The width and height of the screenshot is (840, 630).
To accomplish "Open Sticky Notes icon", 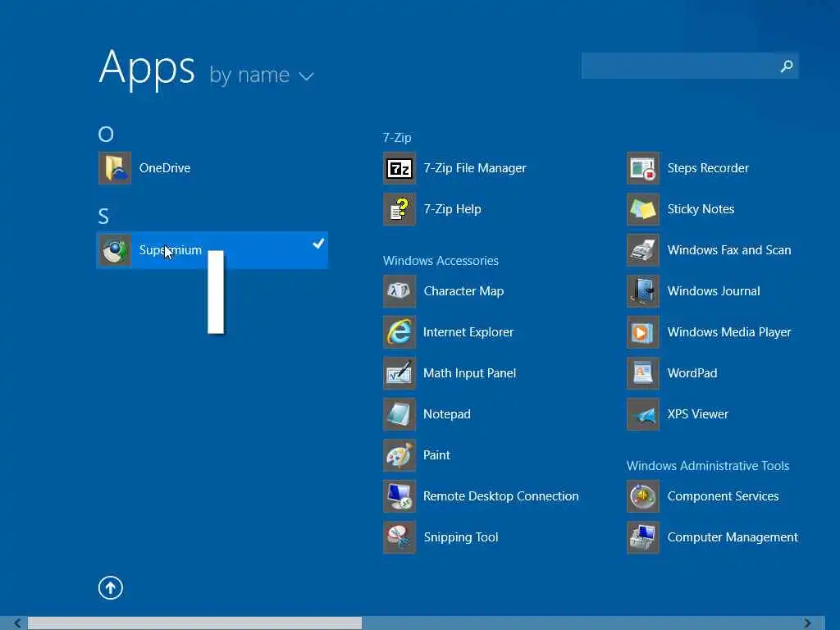I will click(x=643, y=209).
